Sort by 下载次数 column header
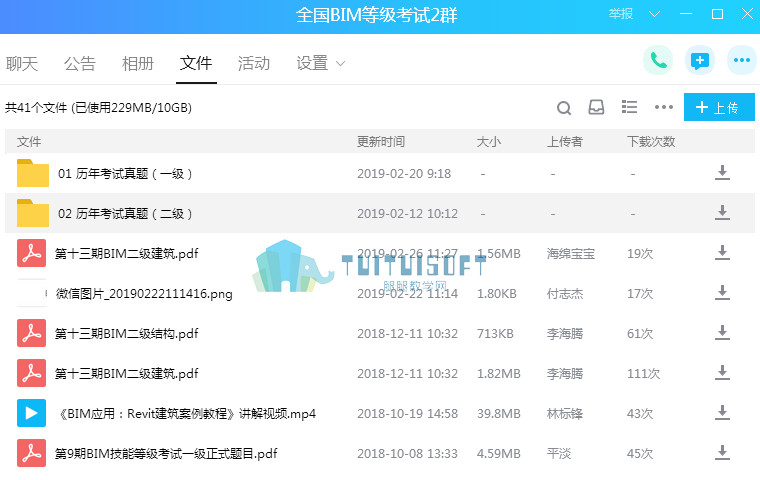Viewport: 760px width, 480px height. coord(651,142)
